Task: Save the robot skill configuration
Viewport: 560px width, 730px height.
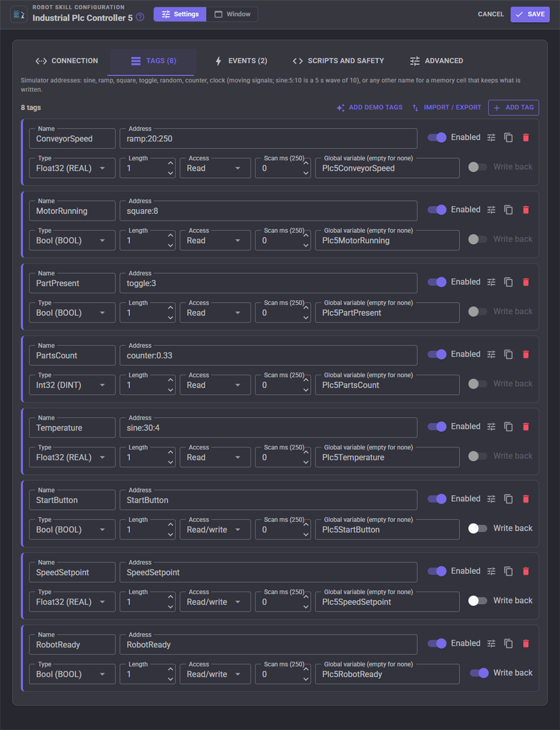Action: (530, 14)
